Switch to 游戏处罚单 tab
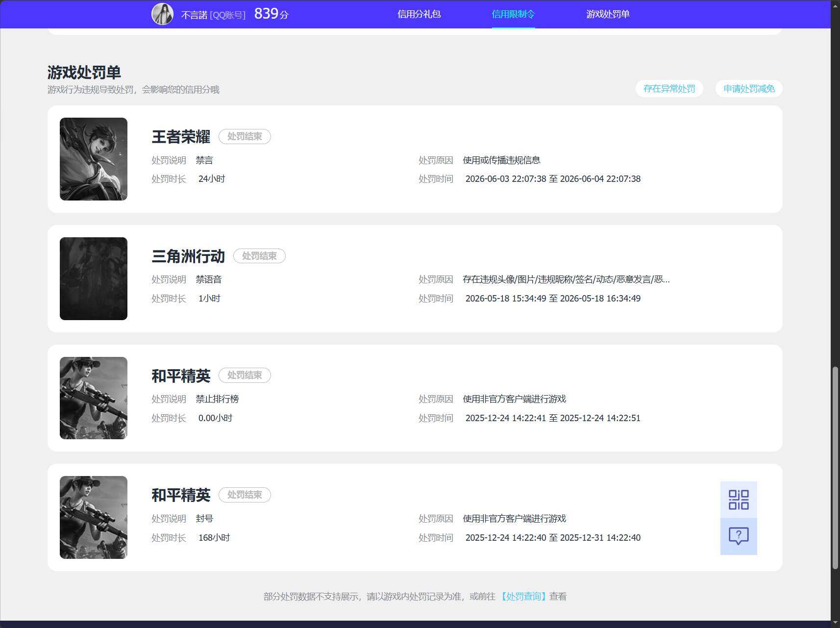The image size is (840, 628). click(x=608, y=14)
